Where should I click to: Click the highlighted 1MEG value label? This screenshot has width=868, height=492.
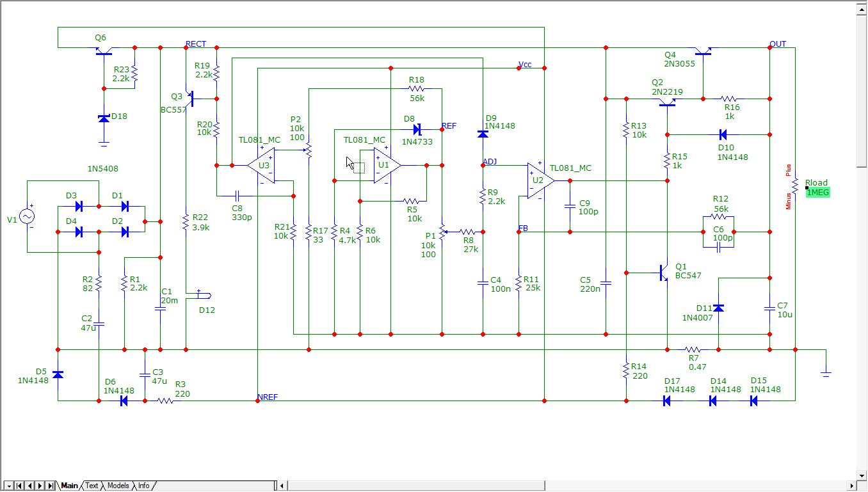point(817,193)
